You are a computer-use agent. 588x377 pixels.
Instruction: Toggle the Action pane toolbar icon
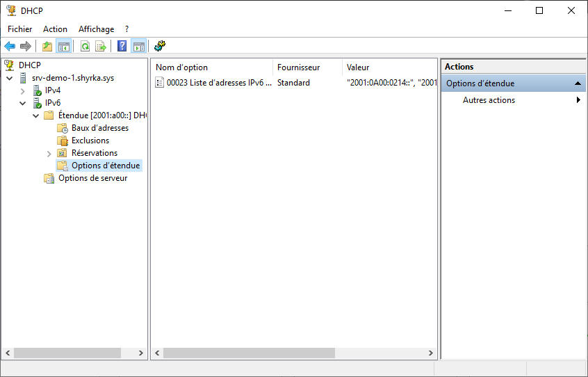pos(139,47)
